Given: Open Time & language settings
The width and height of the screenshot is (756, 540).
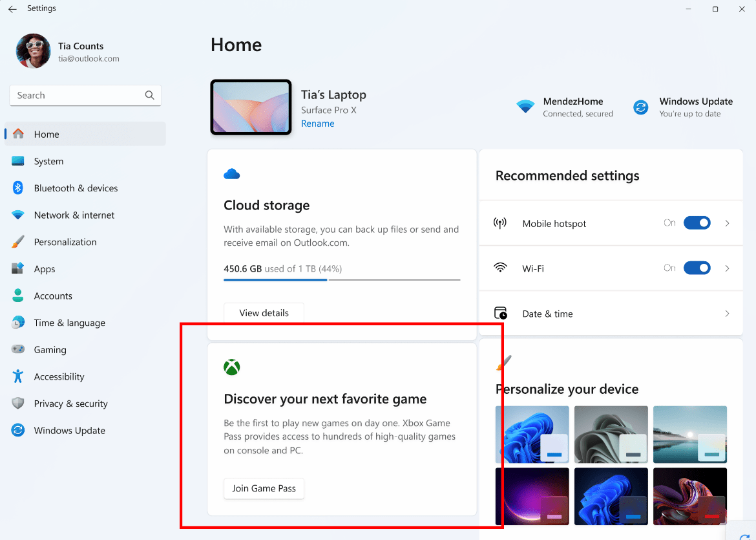Looking at the screenshot, I should 85,323.
